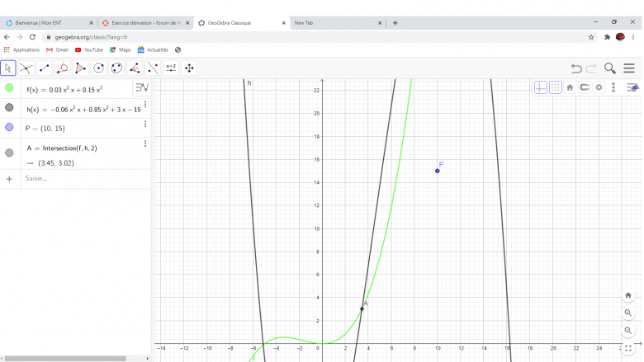This screenshot has height=362, width=644.
Task: Choose the Polygon tool
Action: click(81, 68)
